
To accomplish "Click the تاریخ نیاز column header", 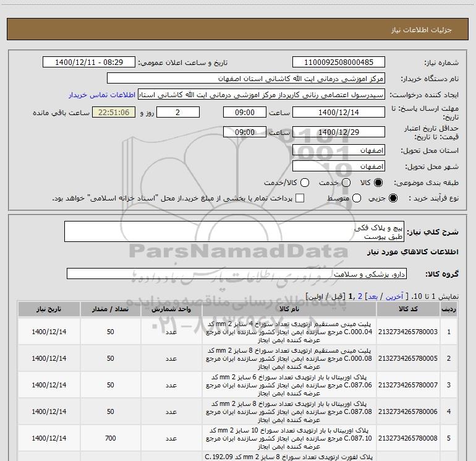I will coord(49,309).
